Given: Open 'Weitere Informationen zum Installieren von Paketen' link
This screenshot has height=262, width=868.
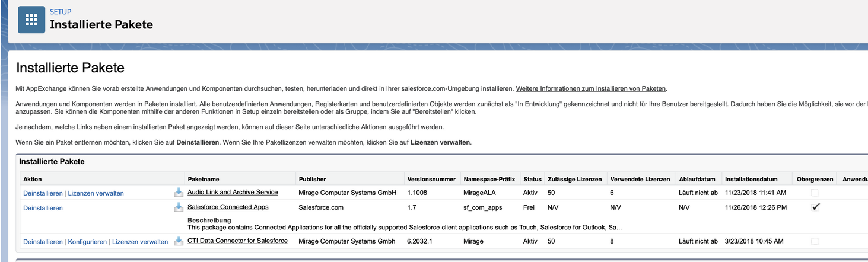Looking at the screenshot, I should click(591, 88).
